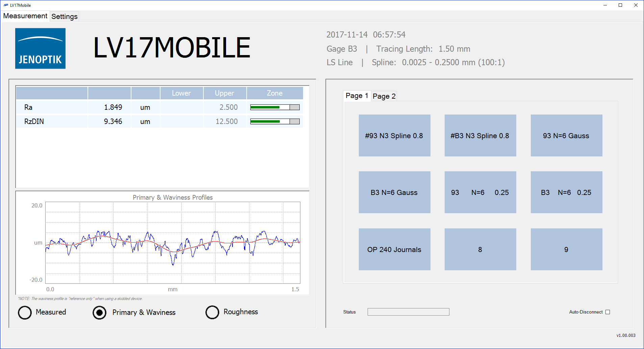
Task: Click the Gage B3 label
Action: tap(342, 49)
